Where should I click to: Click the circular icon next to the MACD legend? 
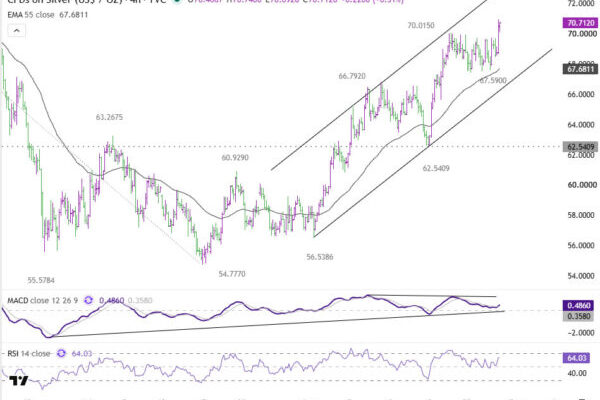[88, 300]
